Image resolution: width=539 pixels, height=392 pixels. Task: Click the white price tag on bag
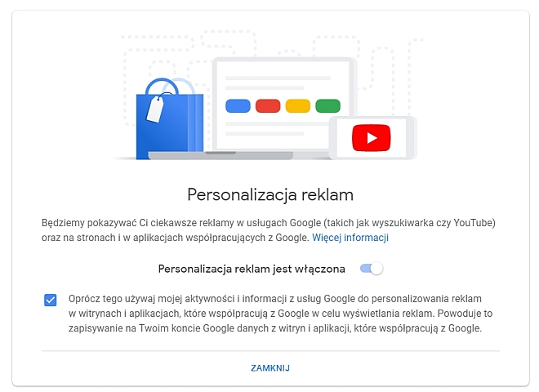[x=155, y=109]
